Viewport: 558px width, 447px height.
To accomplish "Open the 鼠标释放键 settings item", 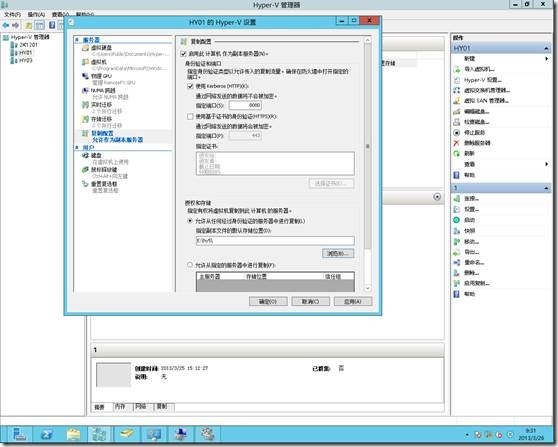I will pos(104,170).
